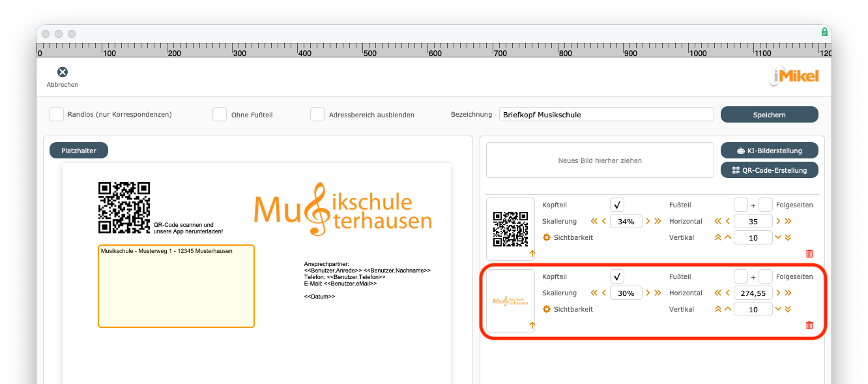Click double-right scaling arrow in logo row

(658, 293)
